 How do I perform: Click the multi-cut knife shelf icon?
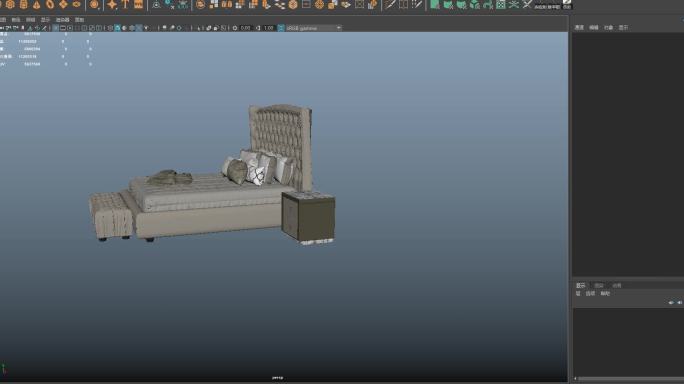pos(390,5)
